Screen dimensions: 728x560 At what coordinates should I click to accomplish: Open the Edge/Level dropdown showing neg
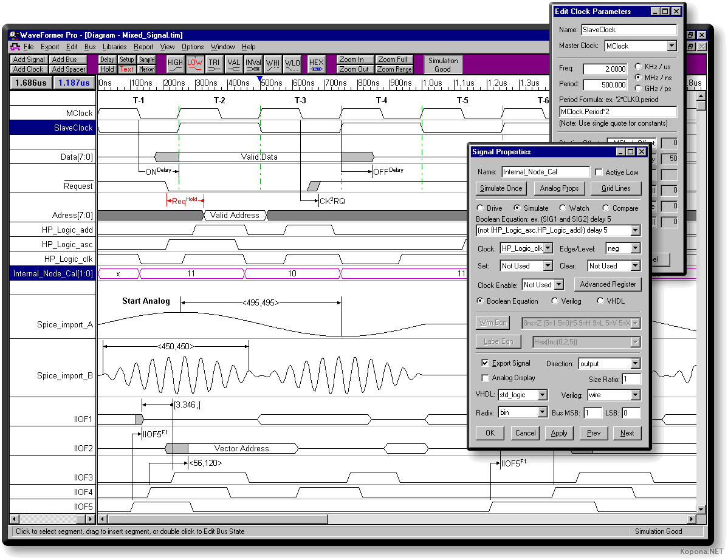[x=635, y=248]
